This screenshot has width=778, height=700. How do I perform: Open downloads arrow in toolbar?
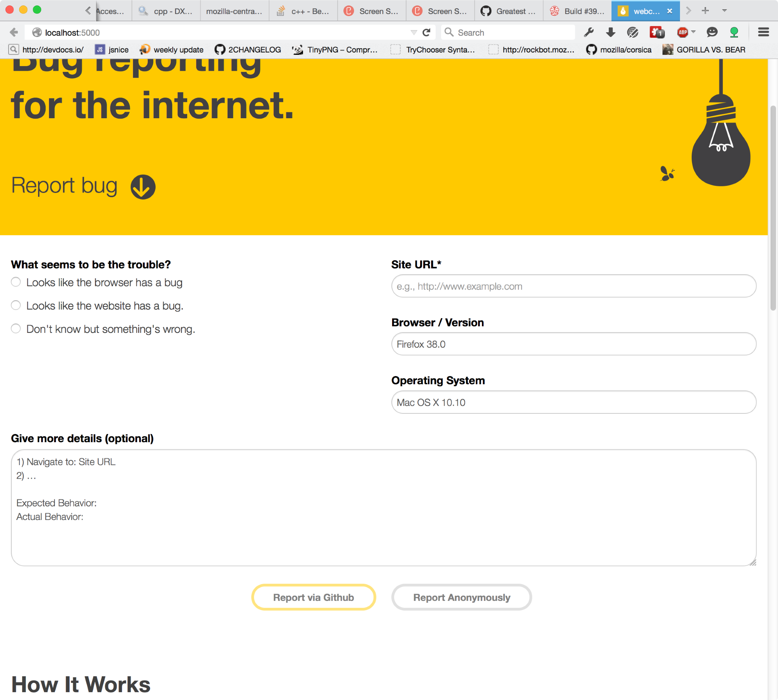click(611, 32)
